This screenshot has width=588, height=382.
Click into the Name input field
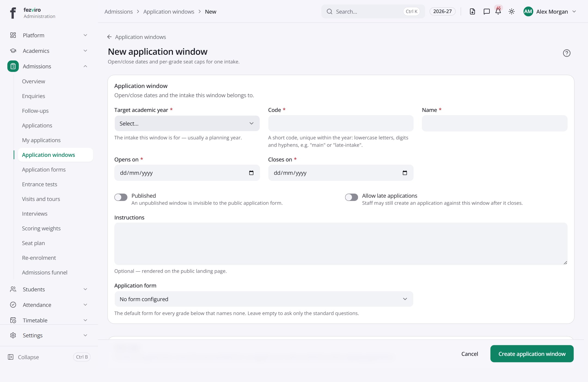(x=494, y=123)
